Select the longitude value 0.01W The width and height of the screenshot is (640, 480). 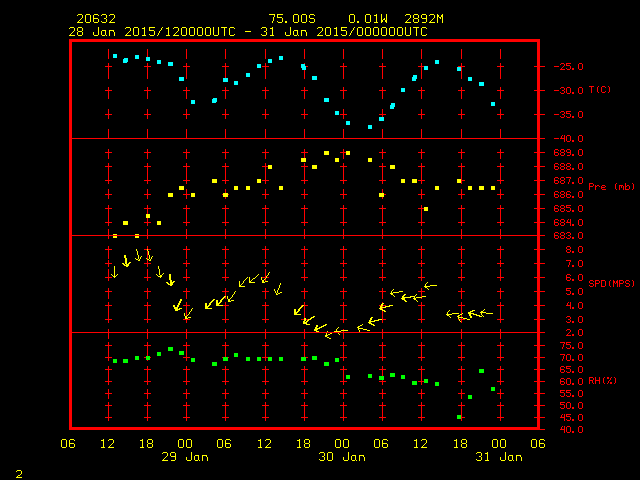pos(368,19)
